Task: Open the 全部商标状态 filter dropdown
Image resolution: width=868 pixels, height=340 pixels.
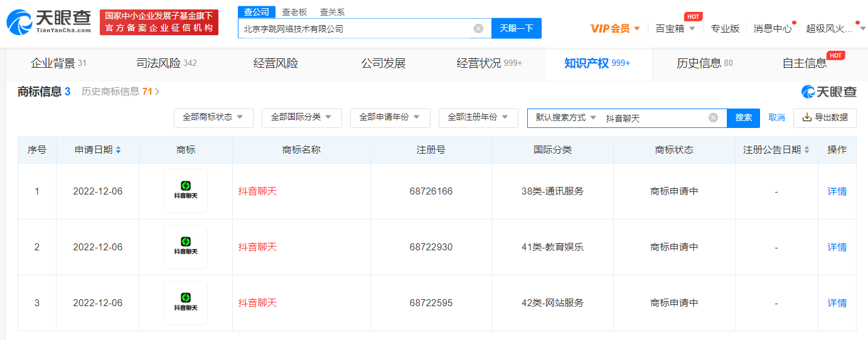Action: (213, 118)
